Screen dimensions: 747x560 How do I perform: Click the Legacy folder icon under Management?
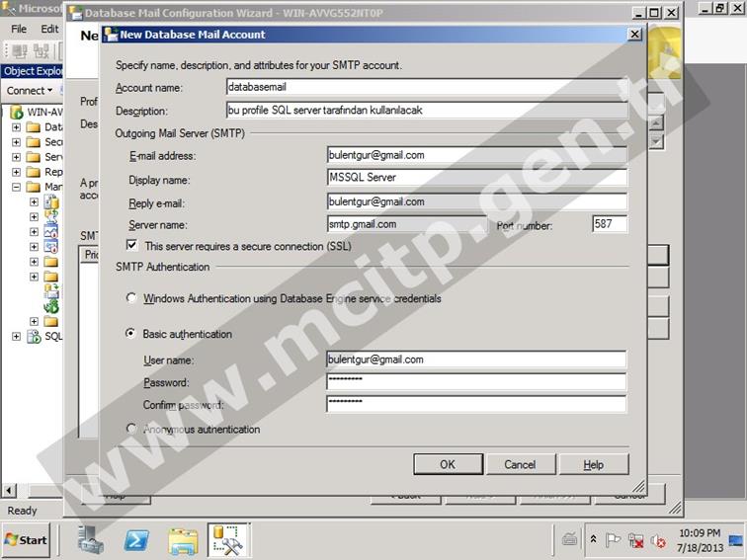[51, 321]
